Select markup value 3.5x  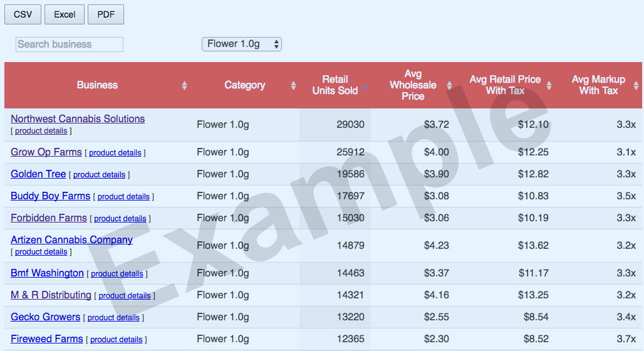click(x=626, y=196)
